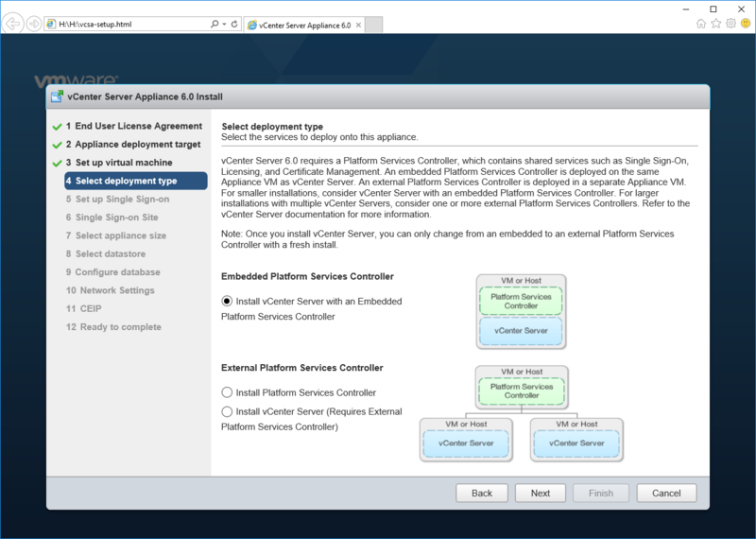Maximize the browser window
756x539 pixels.
(713, 9)
